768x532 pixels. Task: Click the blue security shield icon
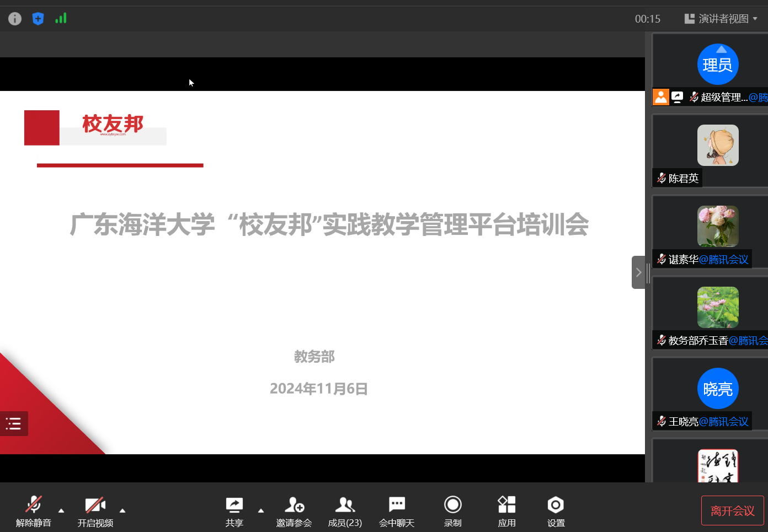point(38,19)
